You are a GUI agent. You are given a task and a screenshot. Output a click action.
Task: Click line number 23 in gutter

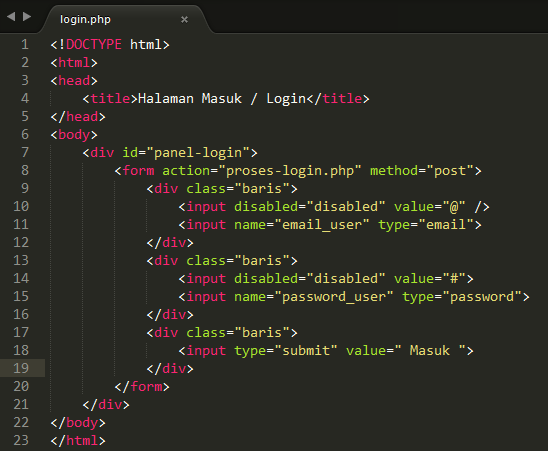21,440
